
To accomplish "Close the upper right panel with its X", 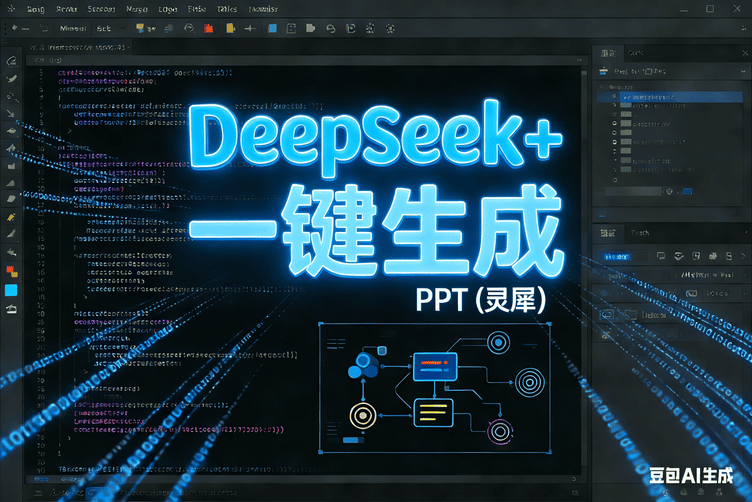I will (x=745, y=53).
